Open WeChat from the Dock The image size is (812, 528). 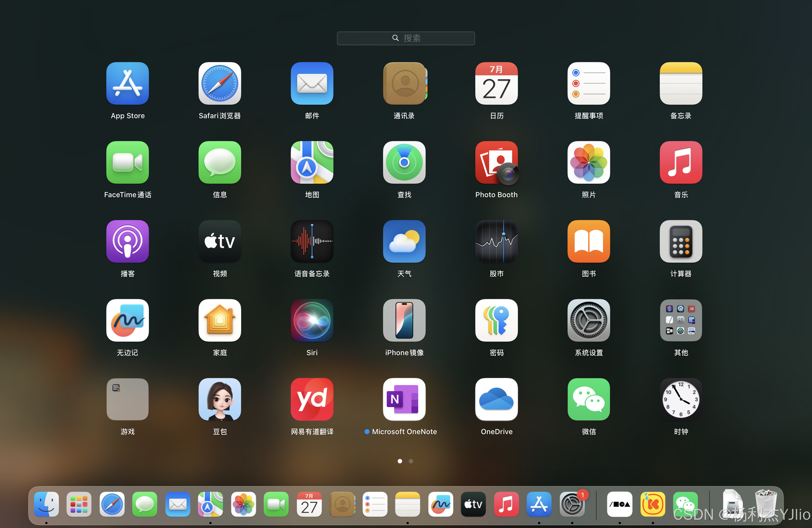pyautogui.click(x=686, y=504)
